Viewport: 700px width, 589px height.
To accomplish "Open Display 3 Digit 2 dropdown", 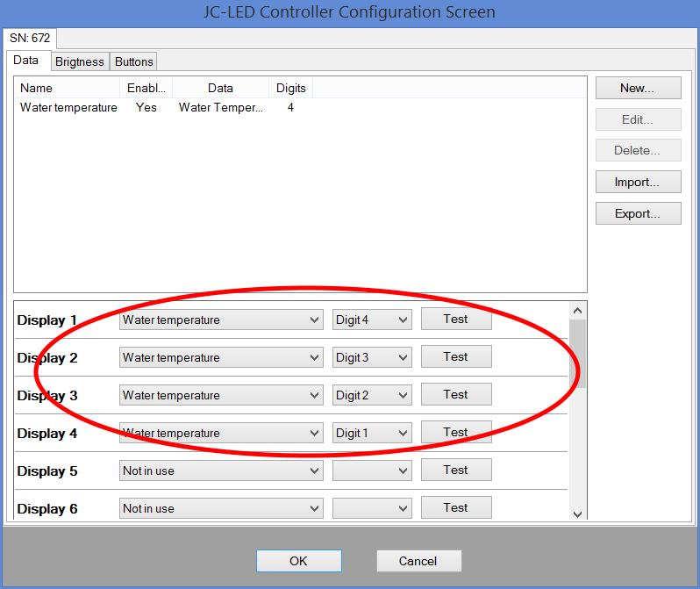I will tap(372, 396).
